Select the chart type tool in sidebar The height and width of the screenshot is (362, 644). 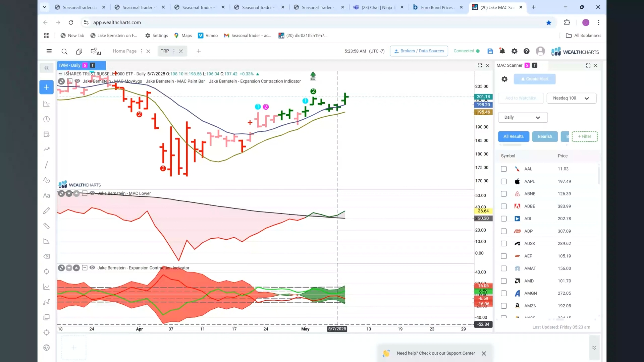[x=47, y=104]
